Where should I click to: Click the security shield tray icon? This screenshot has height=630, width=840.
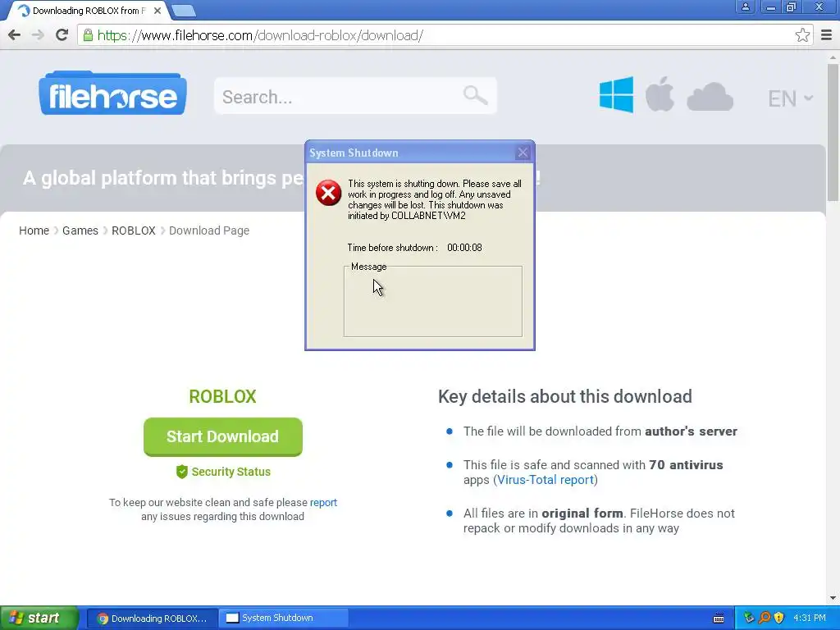click(x=779, y=619)
